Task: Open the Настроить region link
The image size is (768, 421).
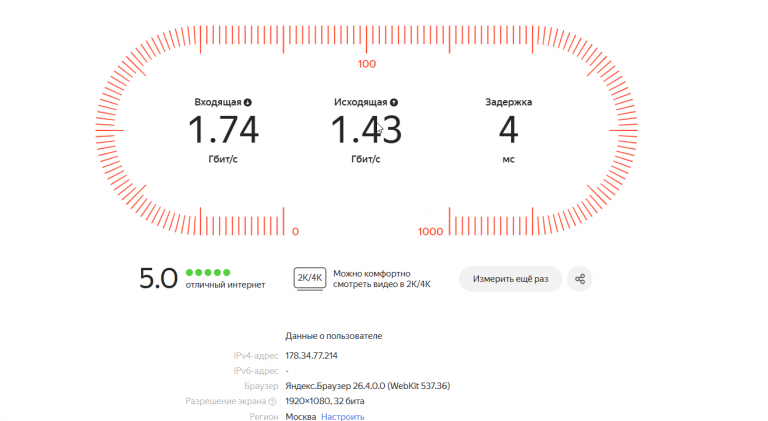Action: tap(343, 417)
